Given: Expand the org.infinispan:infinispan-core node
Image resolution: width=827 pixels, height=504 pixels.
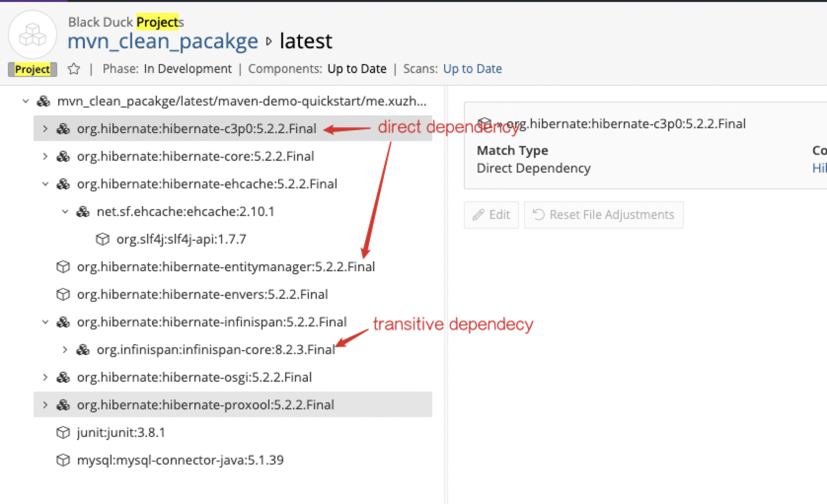Looking at the screenshot, I should 65,350.
